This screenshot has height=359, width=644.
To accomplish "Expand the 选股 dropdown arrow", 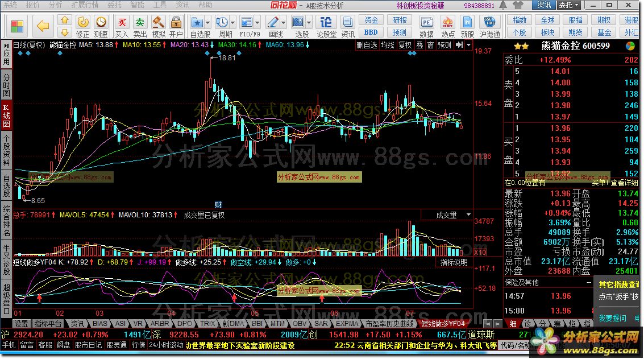I will (309, 23).
